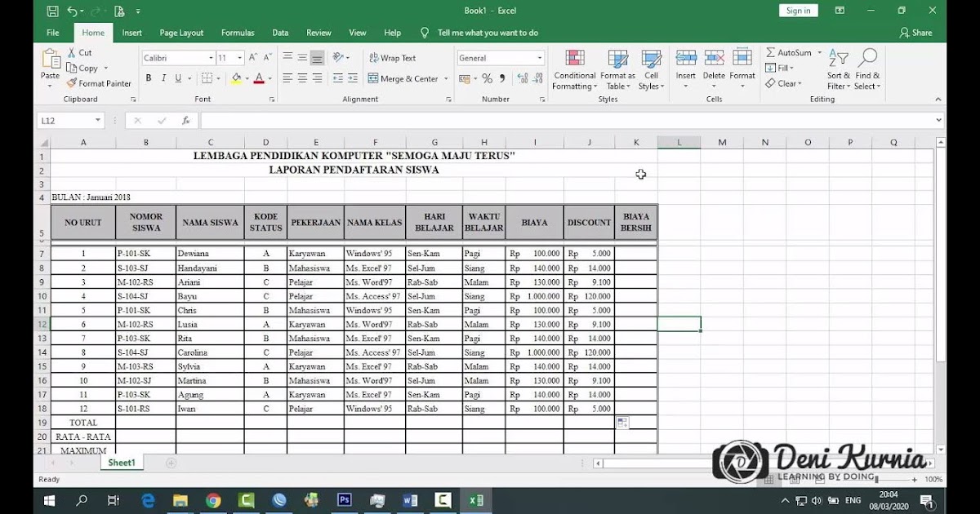Open the General number format dropdown

[540, 58]
